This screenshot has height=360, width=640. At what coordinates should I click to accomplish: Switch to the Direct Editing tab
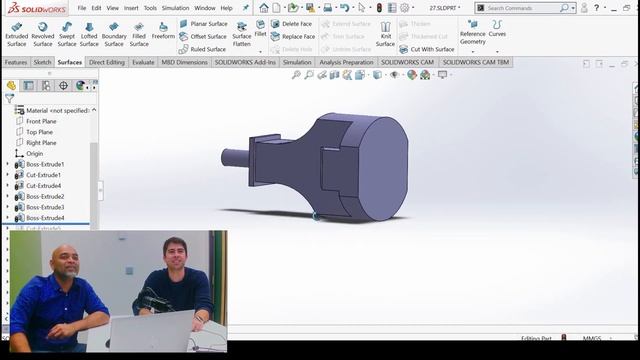107,62
